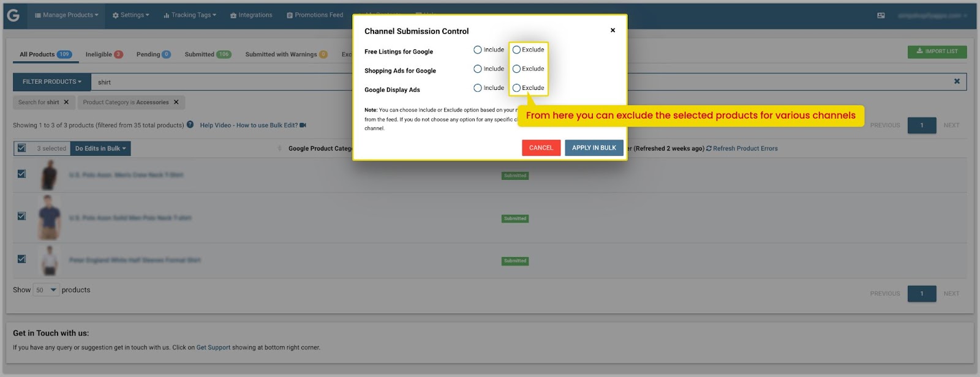Sort by the Google Product Category column arrows
The width and height of the screenshot is (980, 377).
[280, 148]
